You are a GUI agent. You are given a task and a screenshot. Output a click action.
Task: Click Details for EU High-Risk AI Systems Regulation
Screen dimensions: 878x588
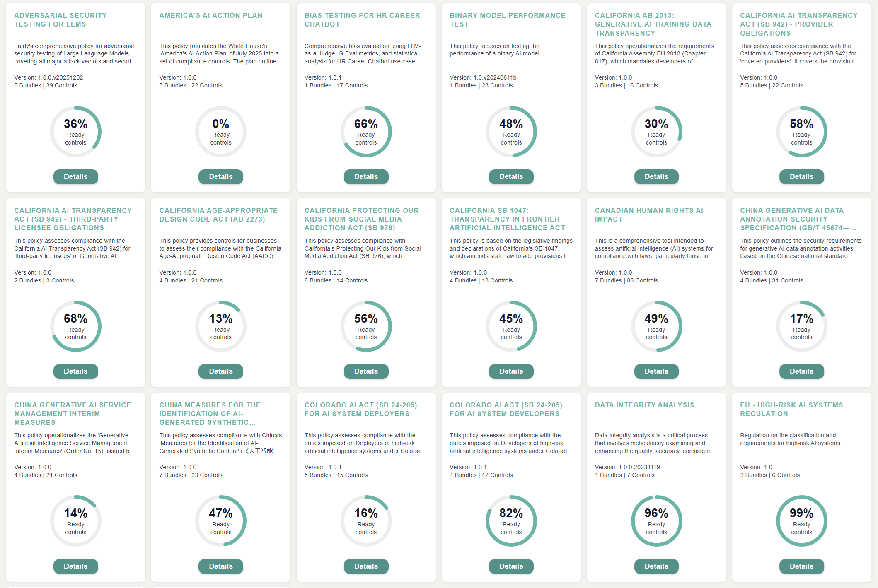802,566
